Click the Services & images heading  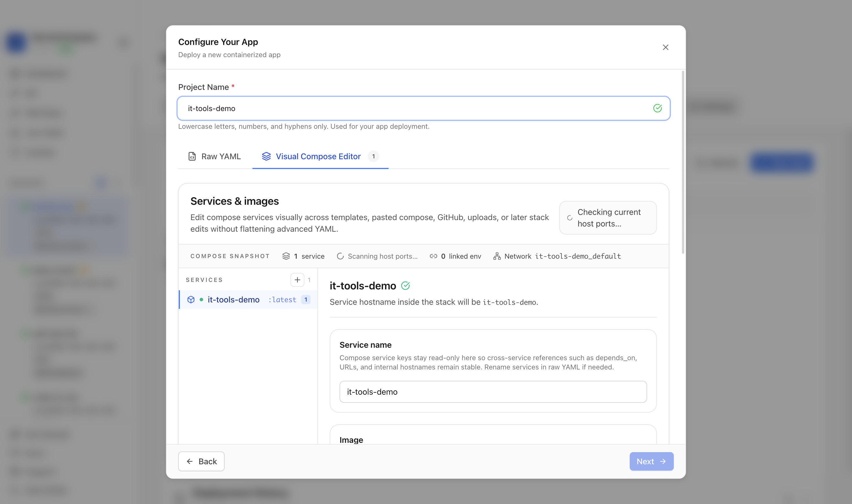(x=234, y=201)
